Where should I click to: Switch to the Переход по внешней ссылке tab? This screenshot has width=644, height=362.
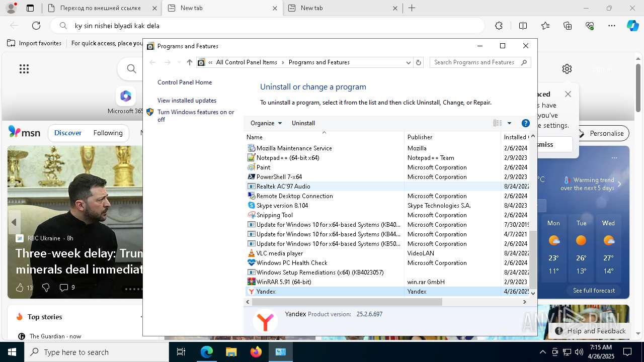pyautogui.click(x=102, y=8)
